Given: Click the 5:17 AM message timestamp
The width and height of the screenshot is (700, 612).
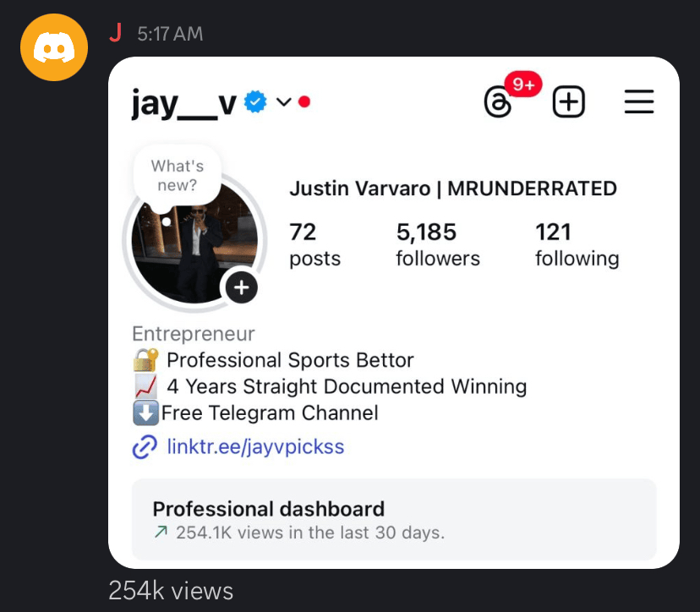Looking at the screenshot, I should (170, 35).
